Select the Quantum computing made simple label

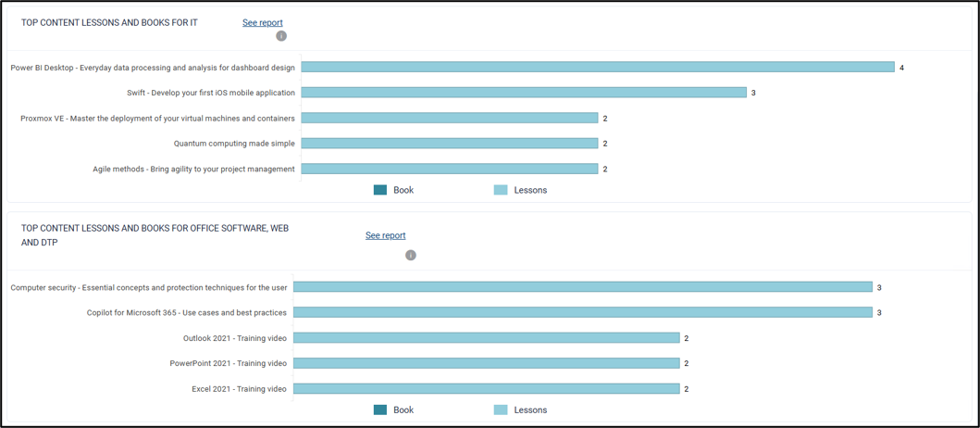[234, 144]
